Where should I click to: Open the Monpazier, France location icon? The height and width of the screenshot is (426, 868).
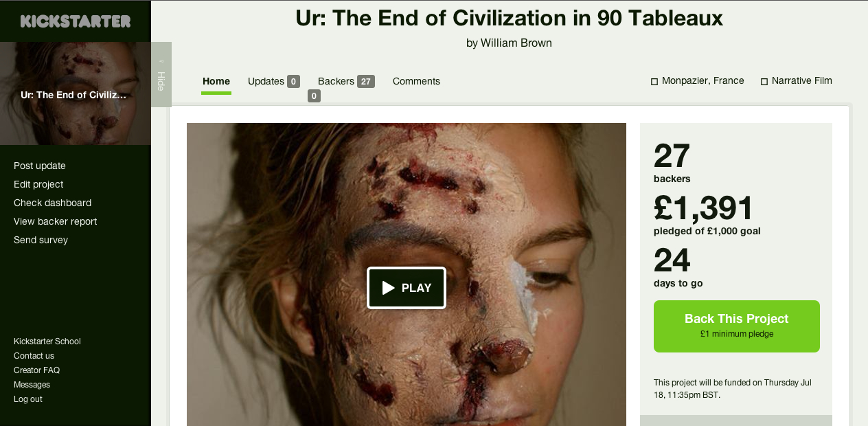point(654,82)
